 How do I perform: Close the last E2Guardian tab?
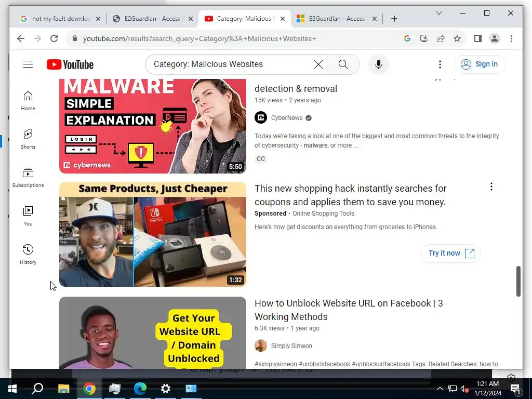click(x=374, y=19)
